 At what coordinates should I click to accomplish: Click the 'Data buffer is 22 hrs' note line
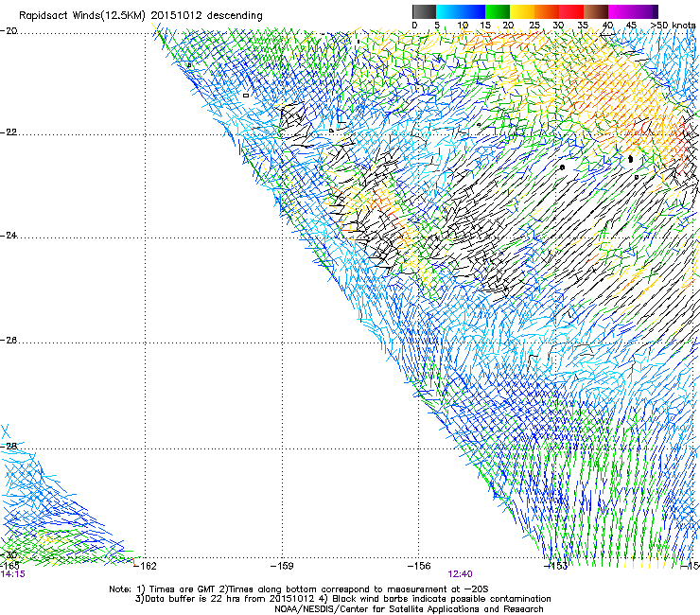click(342, 599)
